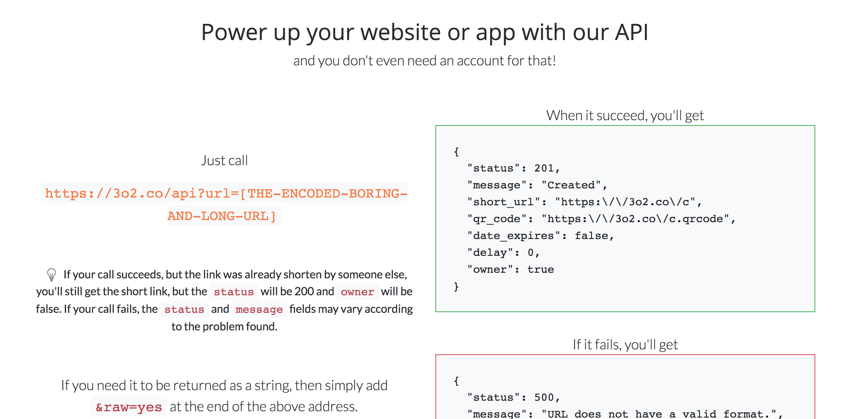Screen dimensions: 868x419
Task: Click the 'Power up your website or app' heading
Action: pyautogui.click(x=425, y=33)
